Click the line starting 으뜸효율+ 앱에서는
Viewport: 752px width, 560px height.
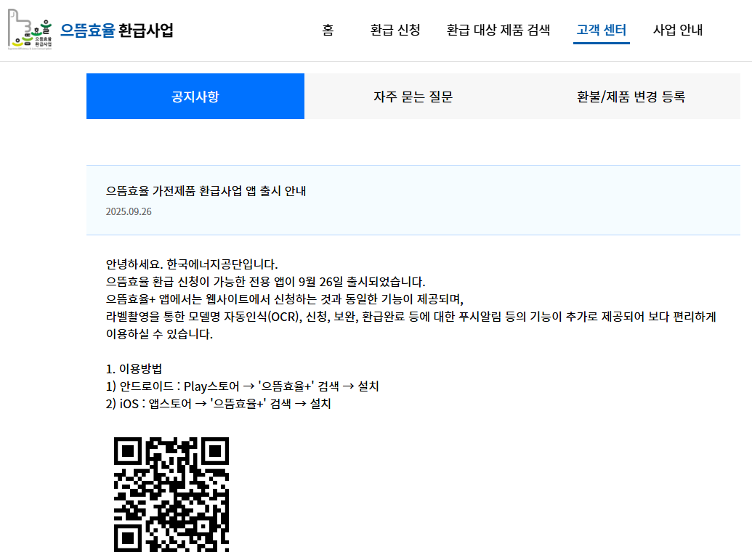[x=284, y=299]
